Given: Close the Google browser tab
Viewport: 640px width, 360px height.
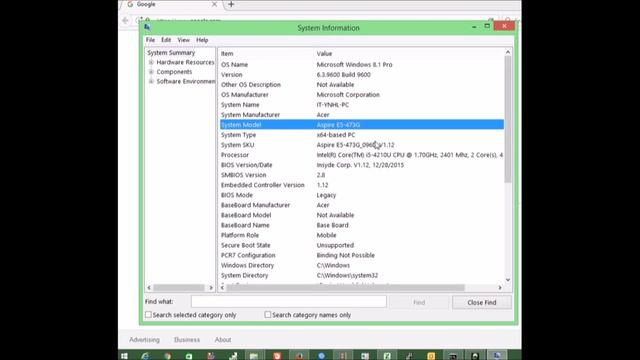Looking at the screenshot, I should pos(214,4).
